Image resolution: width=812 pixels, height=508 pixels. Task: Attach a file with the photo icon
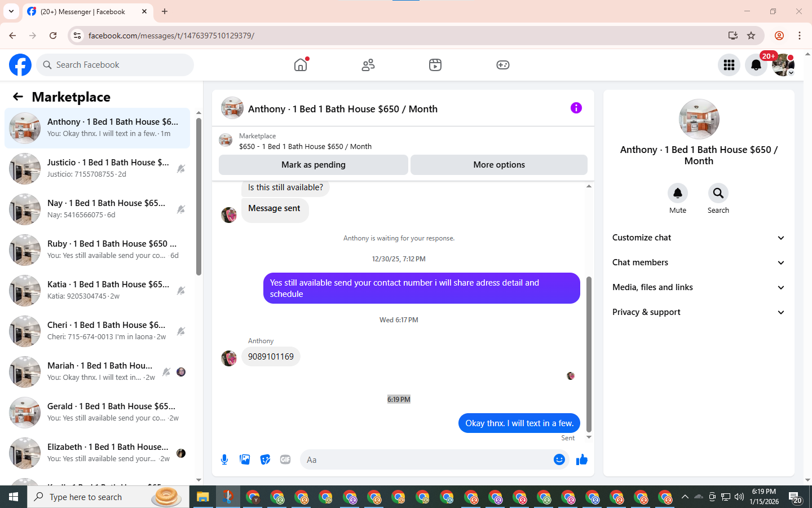[245, 459]
